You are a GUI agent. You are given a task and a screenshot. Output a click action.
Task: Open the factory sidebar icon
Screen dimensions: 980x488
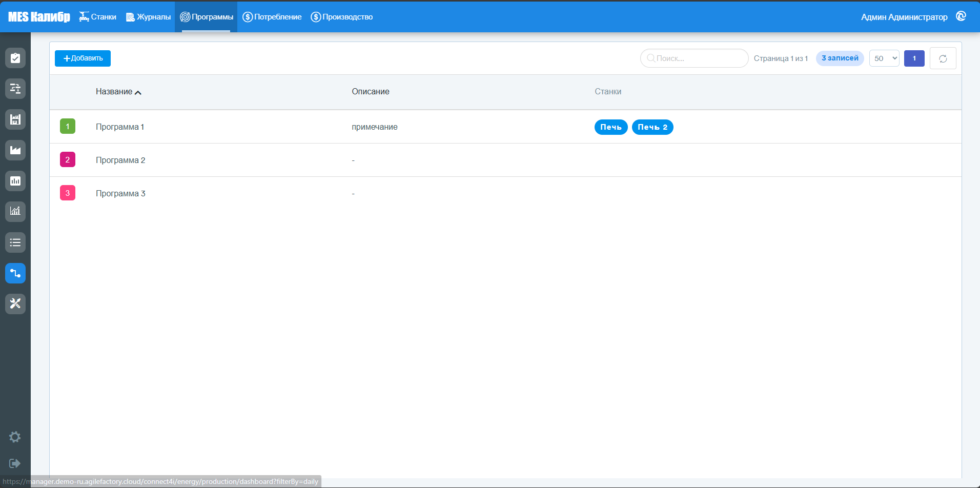[x=15, y=150]
